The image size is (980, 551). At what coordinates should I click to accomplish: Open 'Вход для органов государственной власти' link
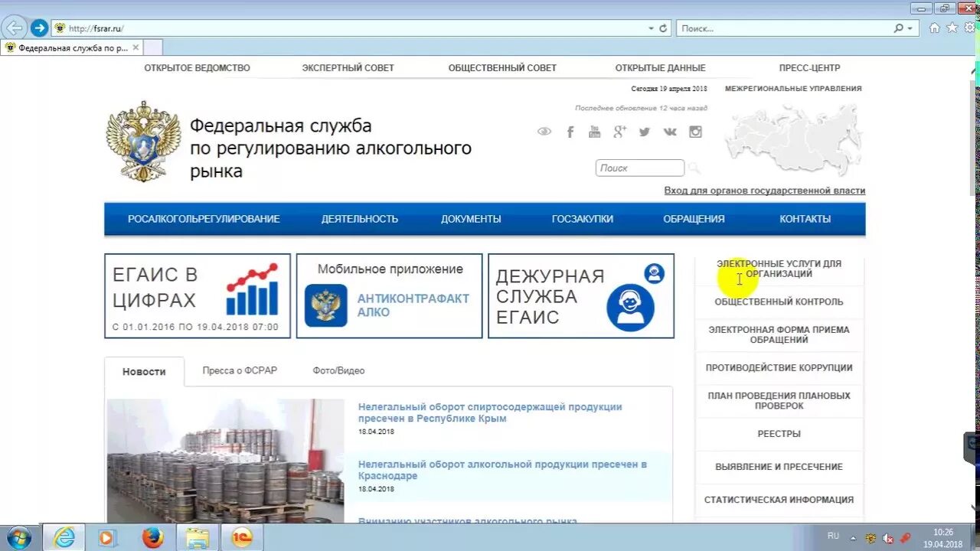click(765, 191)
